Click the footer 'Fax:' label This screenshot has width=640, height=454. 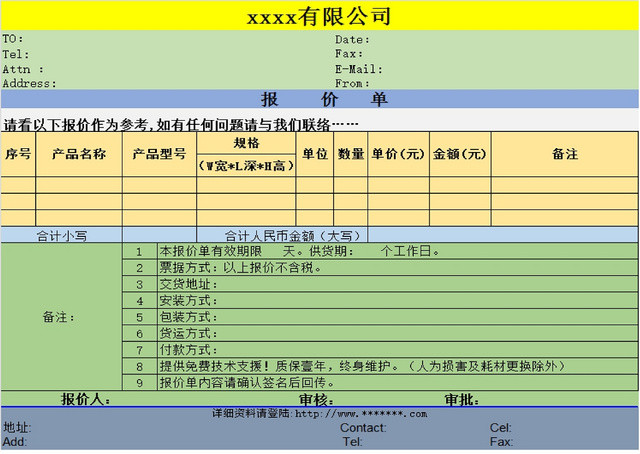[x=501, y=442]
